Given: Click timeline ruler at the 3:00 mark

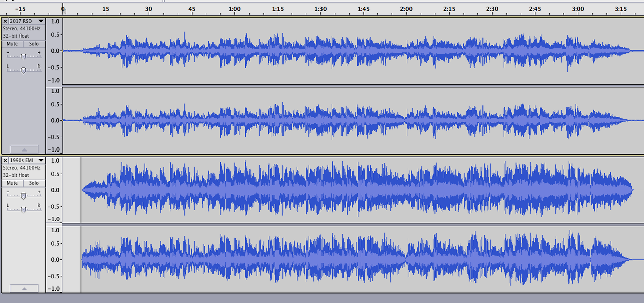Looking at the screenshot, I should (x=578, y=9).
